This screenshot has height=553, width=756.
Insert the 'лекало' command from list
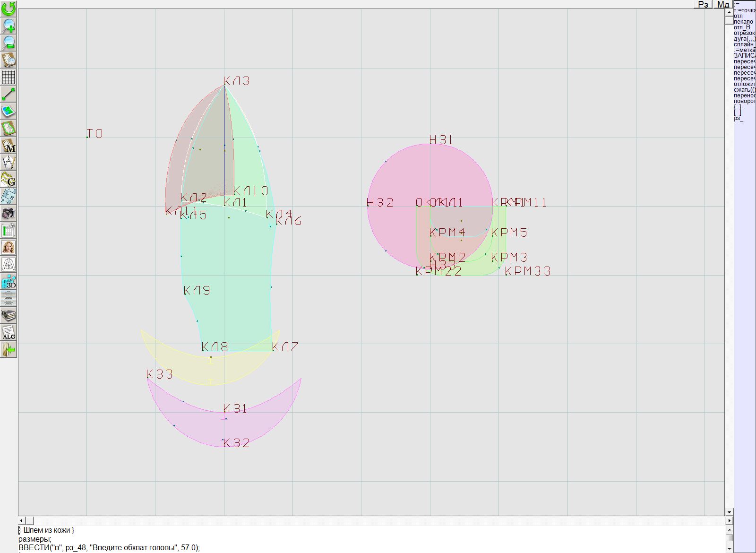[744, 22]
